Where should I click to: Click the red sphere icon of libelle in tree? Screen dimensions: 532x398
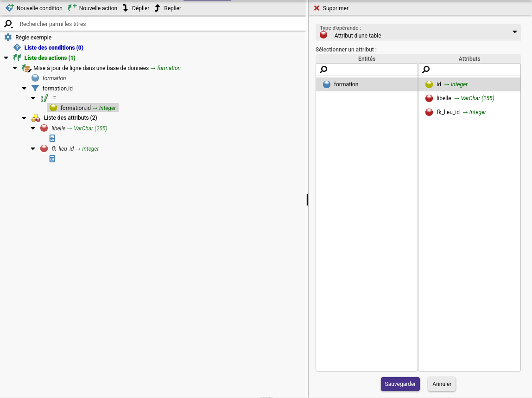[44, 128]
